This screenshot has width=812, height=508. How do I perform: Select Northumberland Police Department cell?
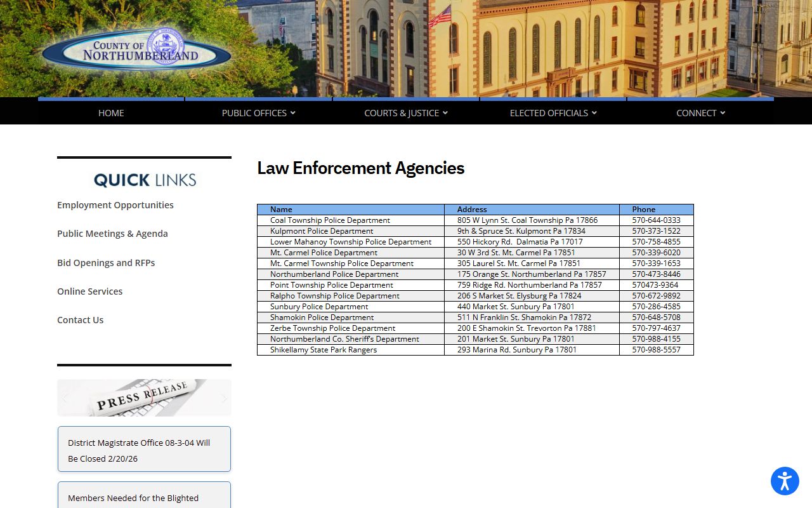click(x=351, y=274)
